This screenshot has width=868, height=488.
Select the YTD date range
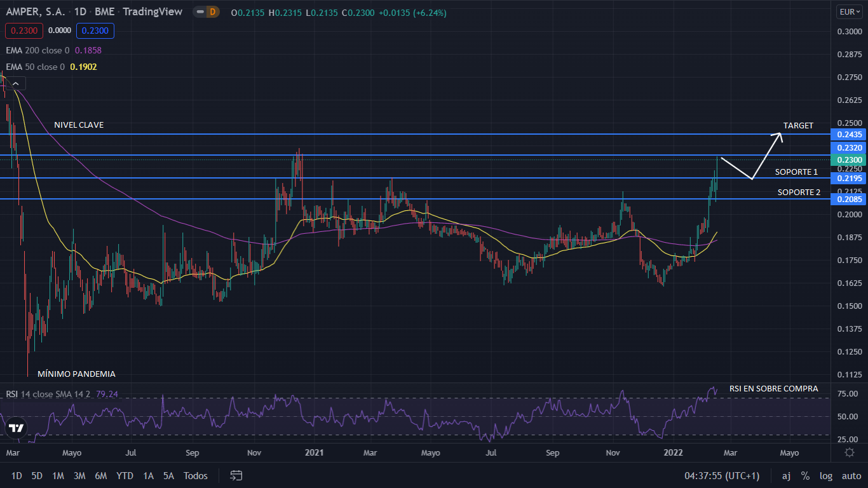125,475
